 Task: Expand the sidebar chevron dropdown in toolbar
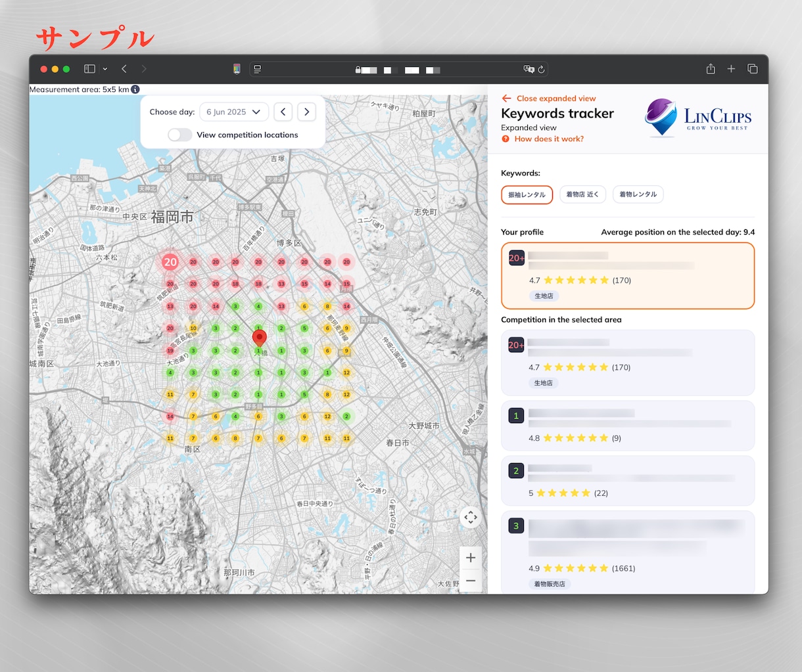[105, 69]
